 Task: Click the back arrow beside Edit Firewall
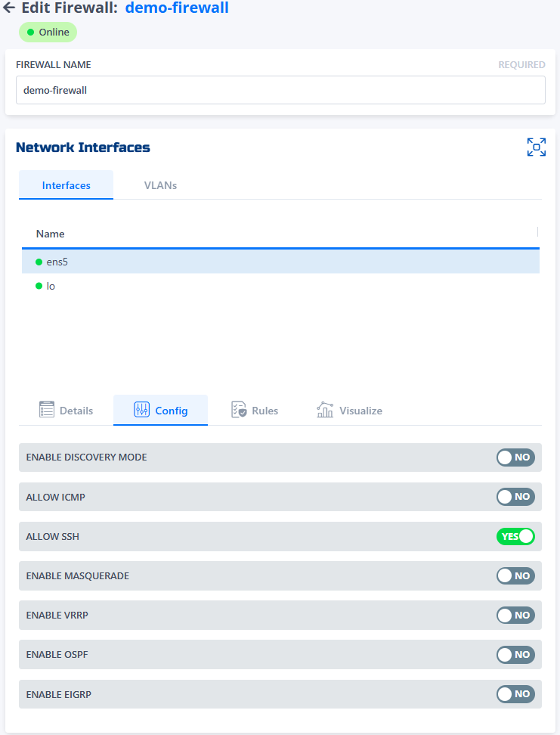(9, 8)
